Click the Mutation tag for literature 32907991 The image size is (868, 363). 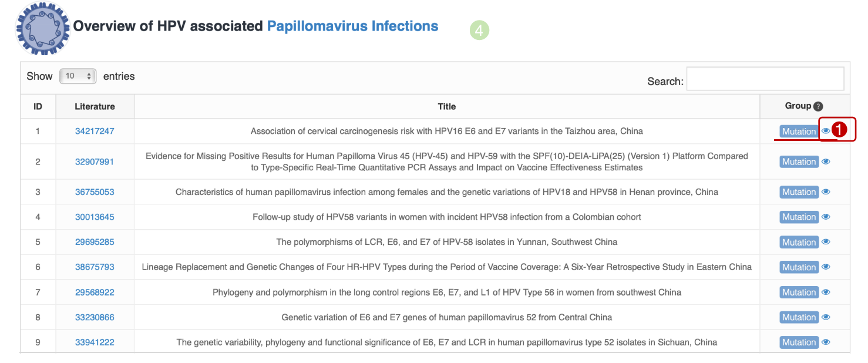coord(799,162)
